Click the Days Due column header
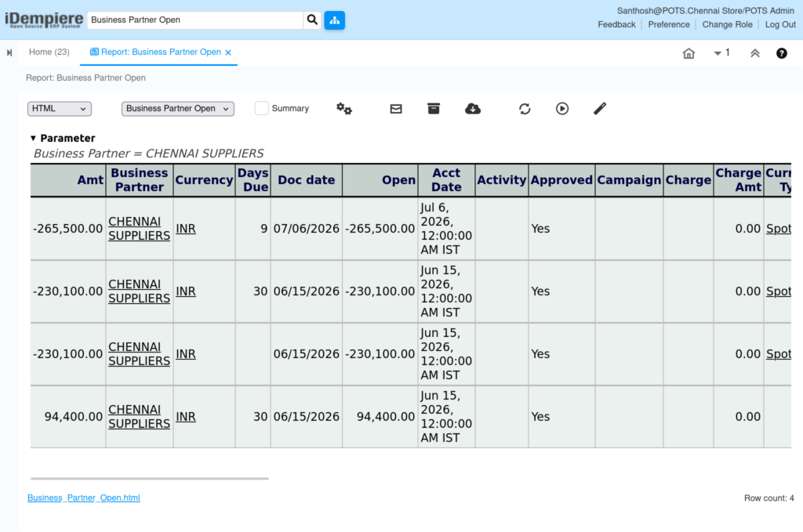 click(x=253, y=180)
